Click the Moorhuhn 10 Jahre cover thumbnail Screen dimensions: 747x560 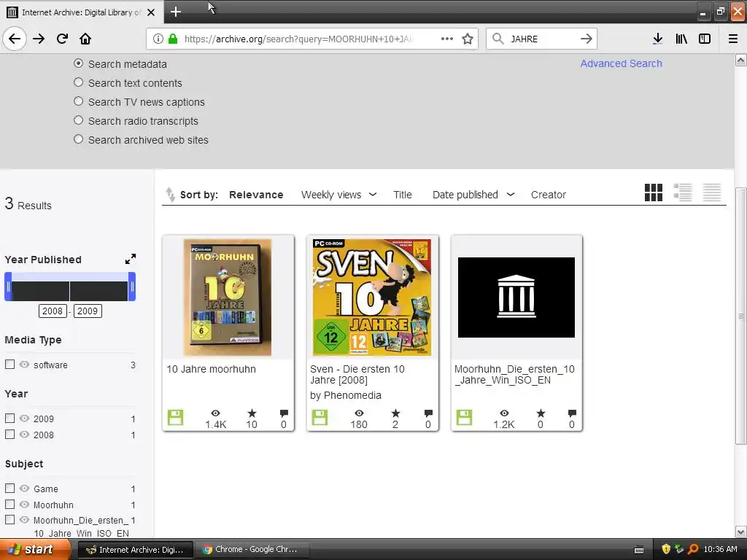point(228,297)
